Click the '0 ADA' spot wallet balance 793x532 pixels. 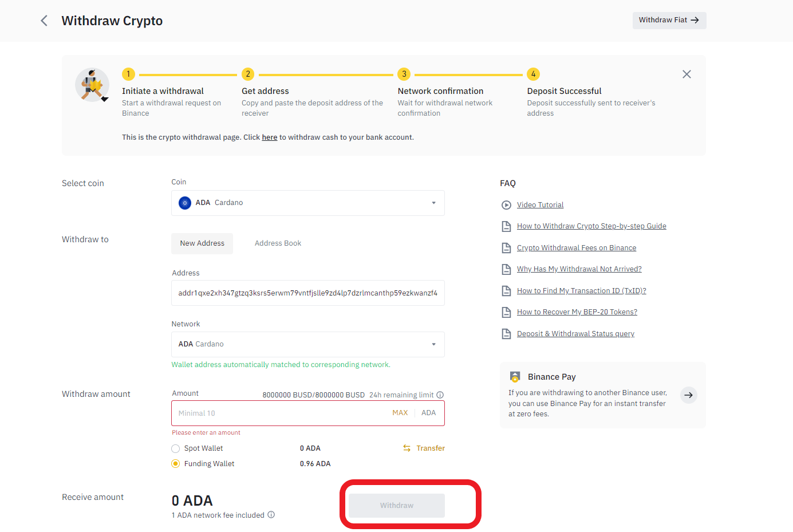pos(310,448)
